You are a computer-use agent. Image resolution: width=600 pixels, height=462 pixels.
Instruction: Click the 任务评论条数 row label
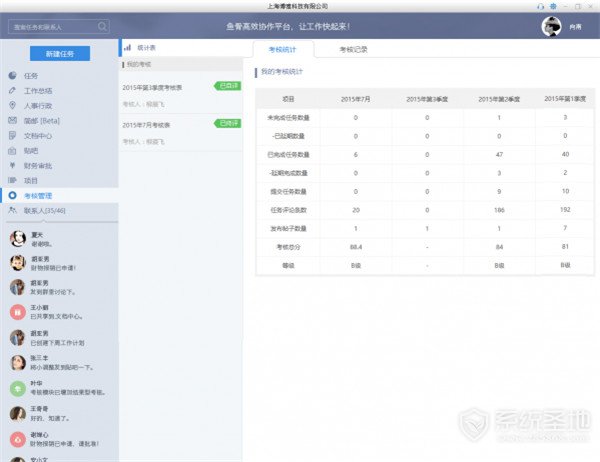(x=288, y=210)
